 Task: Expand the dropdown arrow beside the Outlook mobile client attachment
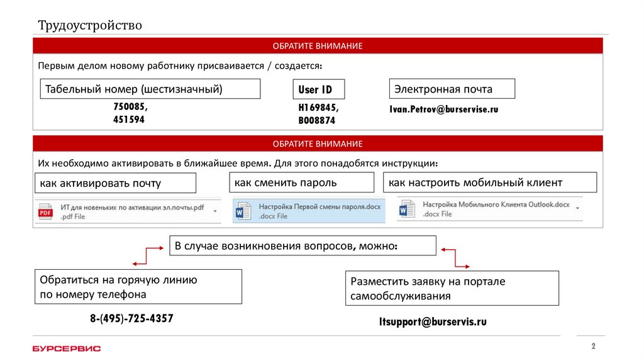(x=577, y=208)
